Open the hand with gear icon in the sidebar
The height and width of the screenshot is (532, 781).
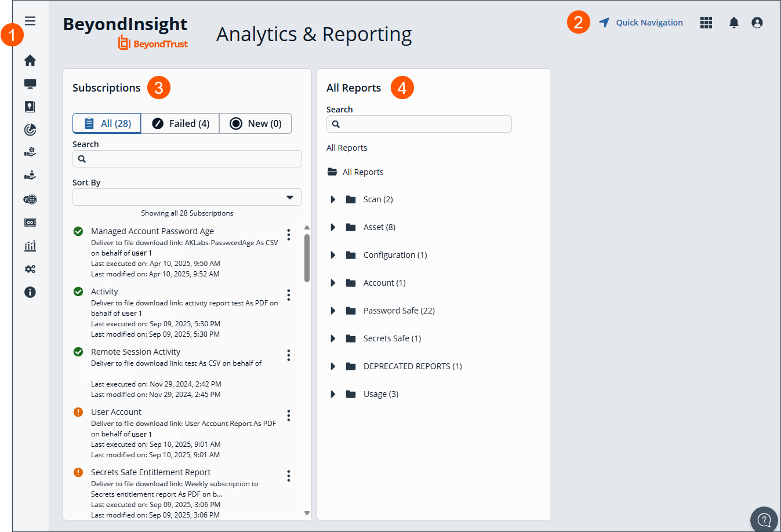coord(30,152)
